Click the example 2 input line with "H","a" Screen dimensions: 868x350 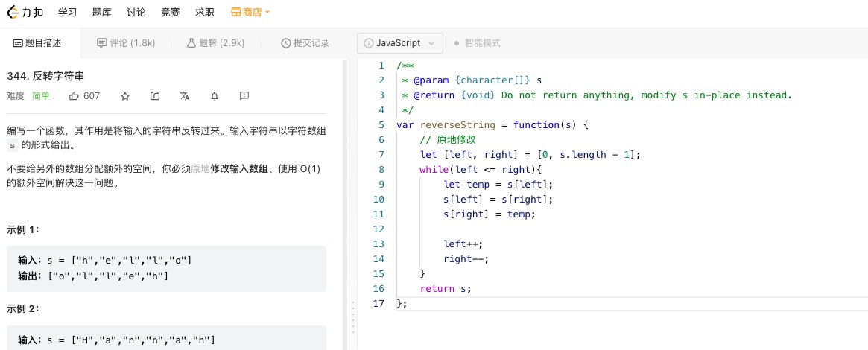[116, 340]
